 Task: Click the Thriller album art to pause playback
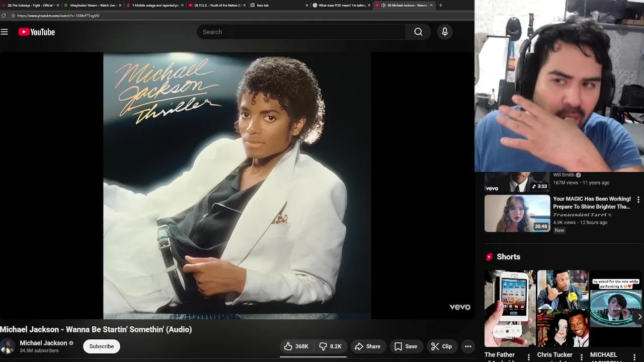pyautogui.click(x=237, y=186)
